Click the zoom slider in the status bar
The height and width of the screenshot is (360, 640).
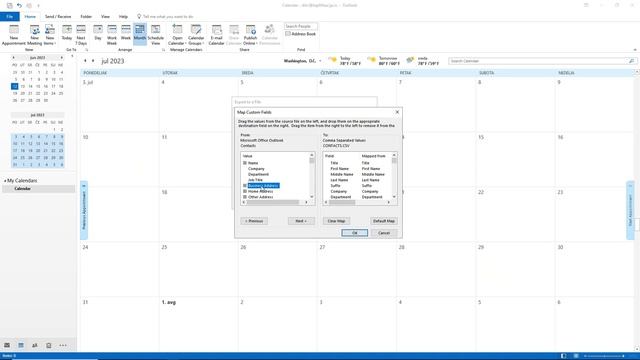click(x=604, y=356)
